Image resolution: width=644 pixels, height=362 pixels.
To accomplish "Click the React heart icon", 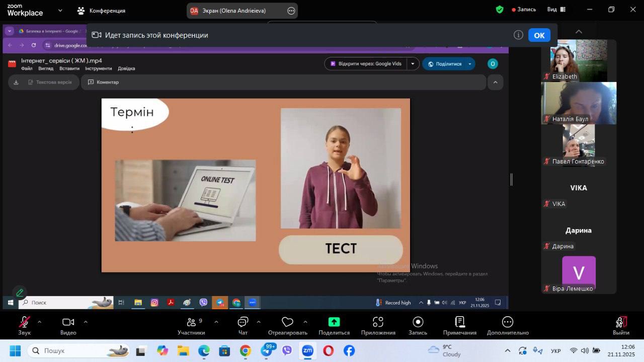I will click(287, 323).
